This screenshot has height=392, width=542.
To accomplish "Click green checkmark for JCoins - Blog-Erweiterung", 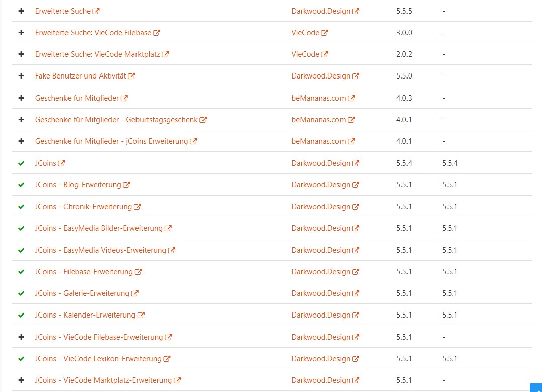I will tap(21, 185).
